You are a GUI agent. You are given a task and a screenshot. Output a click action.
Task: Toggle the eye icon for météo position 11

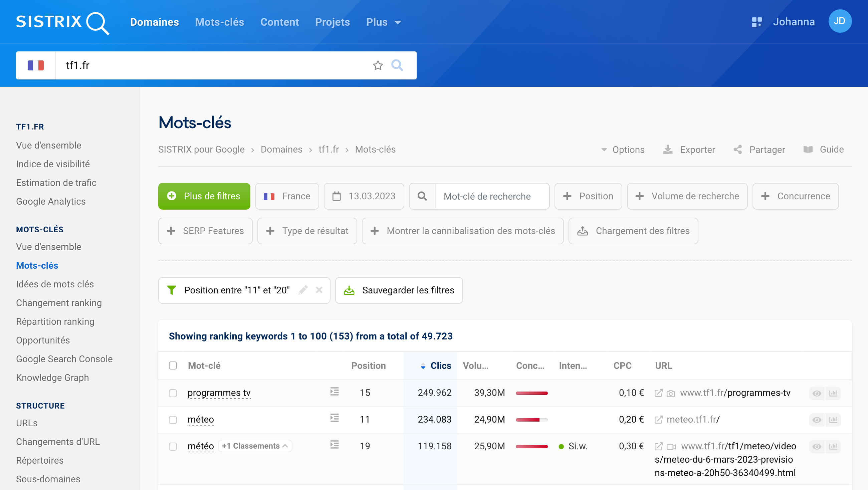817,420
